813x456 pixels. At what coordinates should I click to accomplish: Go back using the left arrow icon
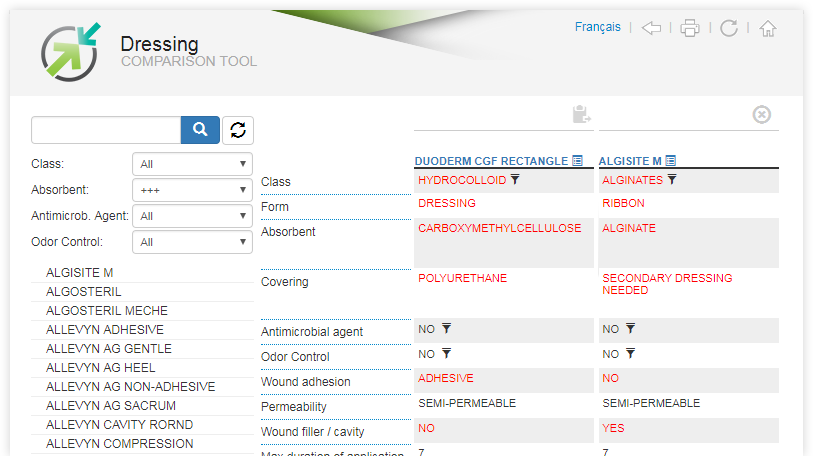[651, 27]
